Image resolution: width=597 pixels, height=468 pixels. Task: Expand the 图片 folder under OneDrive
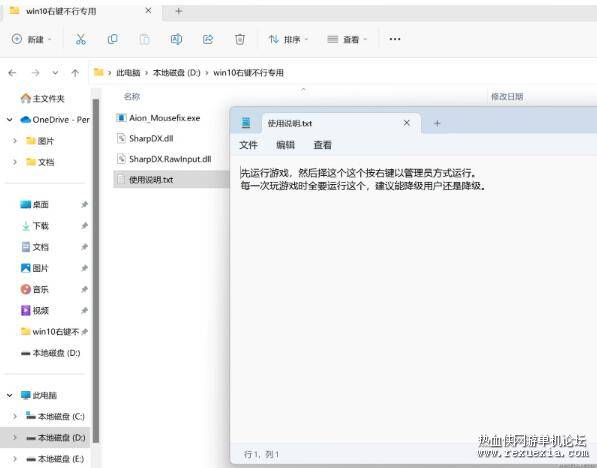click(x=14, y=141)
